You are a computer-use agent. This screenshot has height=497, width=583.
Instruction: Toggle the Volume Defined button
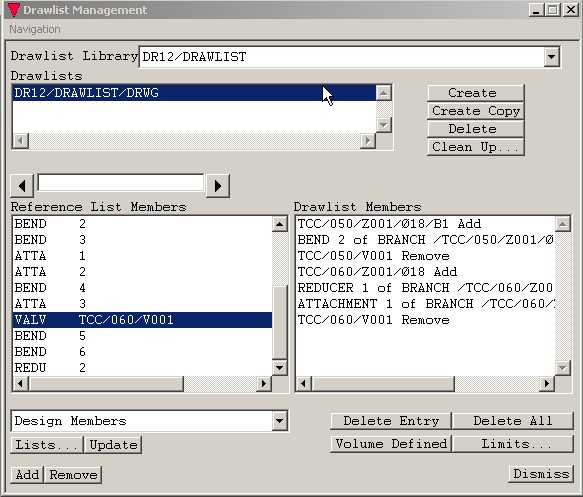pyautogui.click(x=391, y=444)
